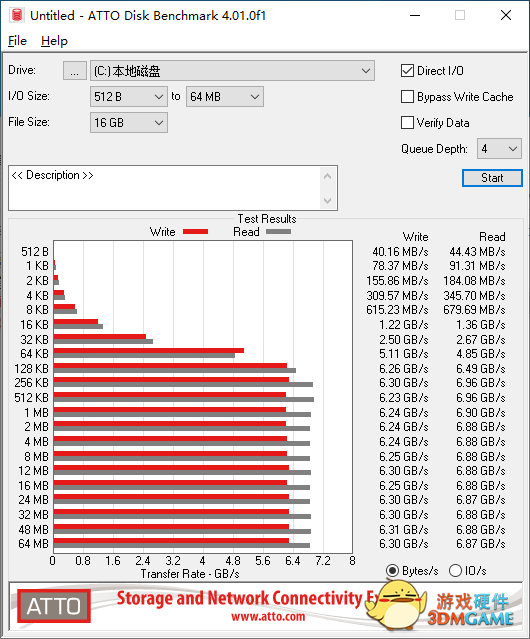Click write value 615.23 MB/s
Viewport: 530px width, 639px height.
click(x=397, y=310)
